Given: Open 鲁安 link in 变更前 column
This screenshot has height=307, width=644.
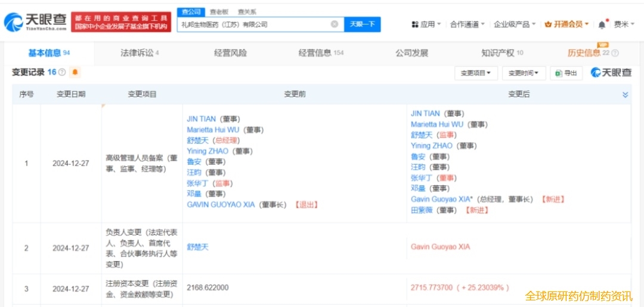Looking at the screenshot, I should pos(194,162).
